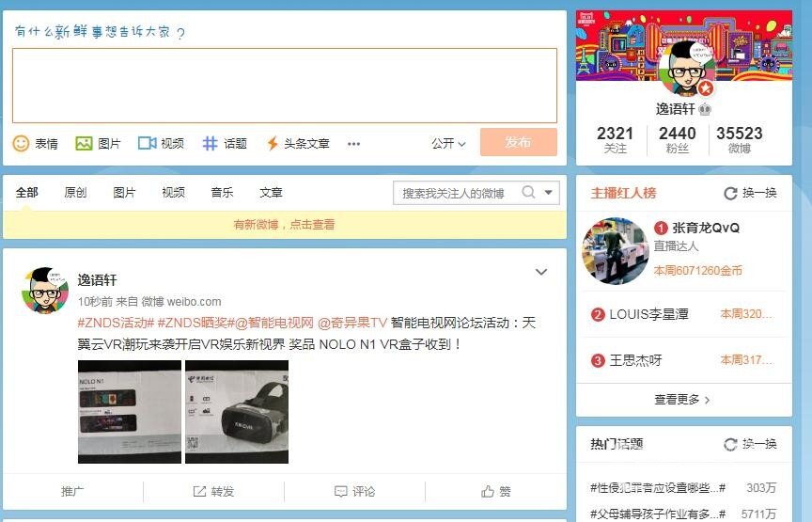Screen dimensions: 812x522
Task: Open the post author avatar 逸语轩
Action: [x=45, y=291]
